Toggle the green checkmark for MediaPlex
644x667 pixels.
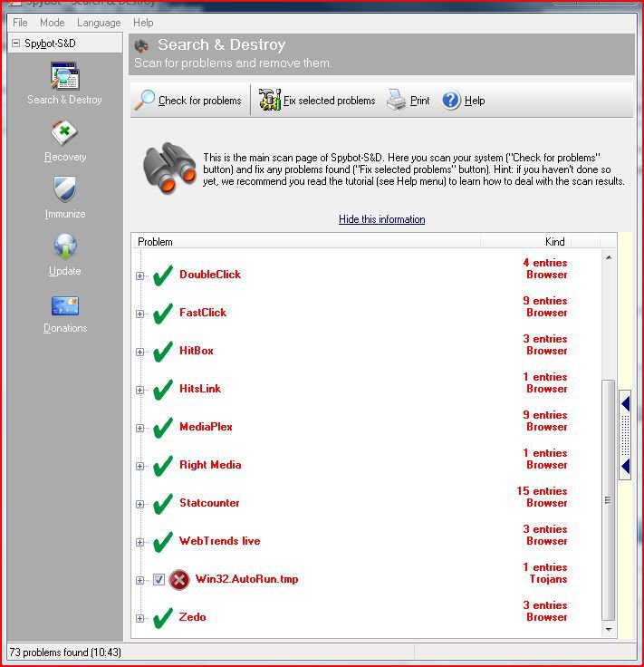coord(163,428)
